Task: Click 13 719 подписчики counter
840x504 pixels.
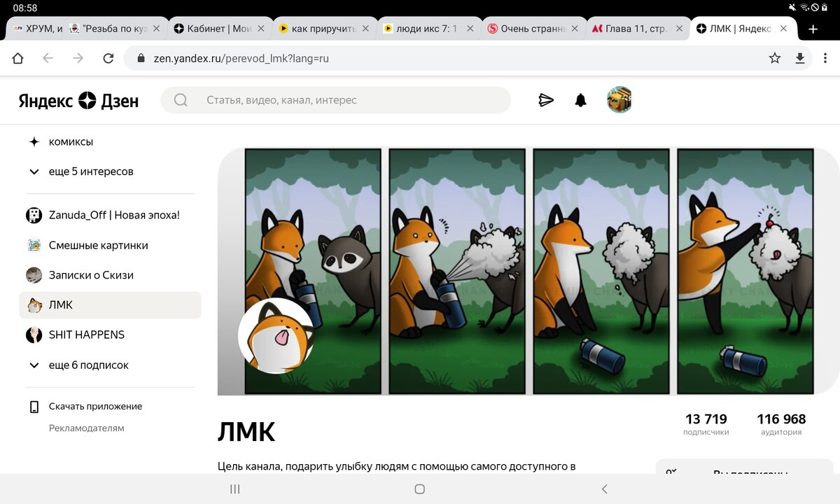Action: point(706,423)
